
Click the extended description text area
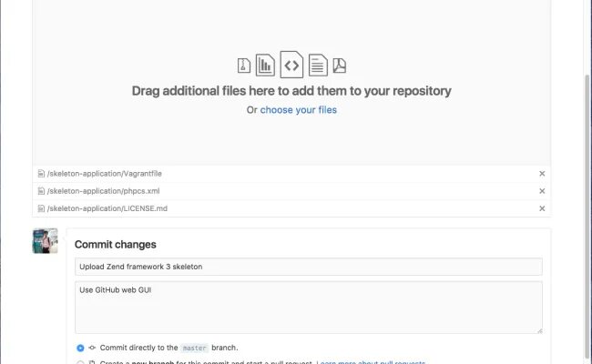tap(308, 307)
